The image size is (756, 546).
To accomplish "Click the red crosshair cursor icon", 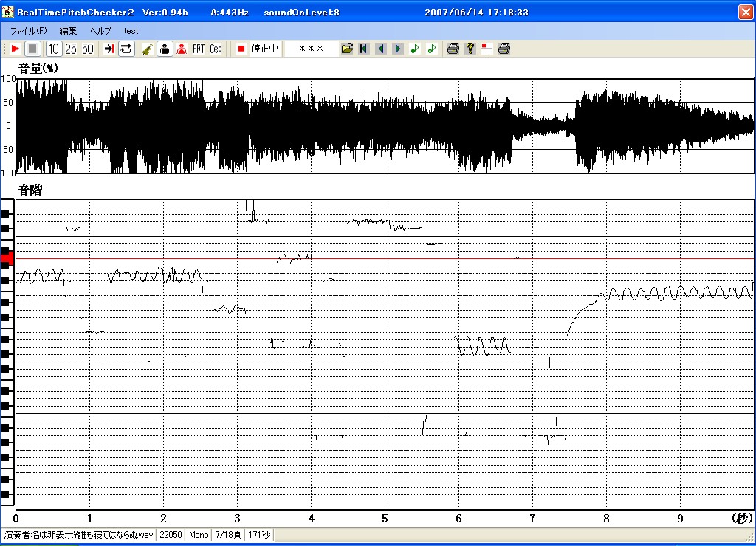I will (487, 49).
